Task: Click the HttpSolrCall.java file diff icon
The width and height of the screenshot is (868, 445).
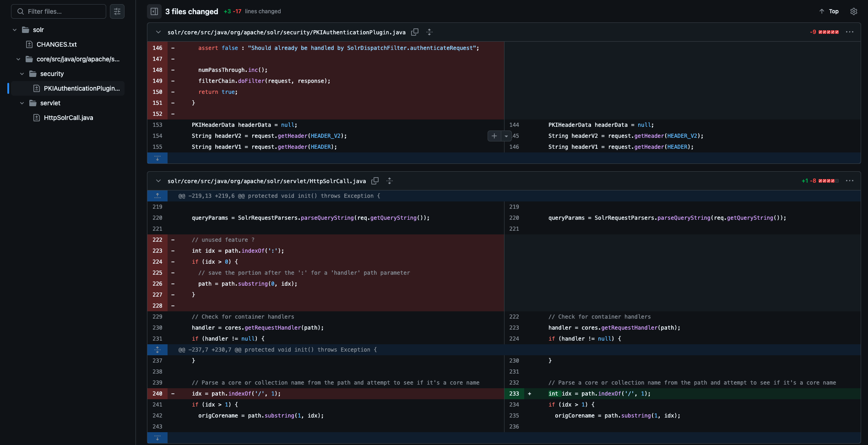Action: pos(37,118)
